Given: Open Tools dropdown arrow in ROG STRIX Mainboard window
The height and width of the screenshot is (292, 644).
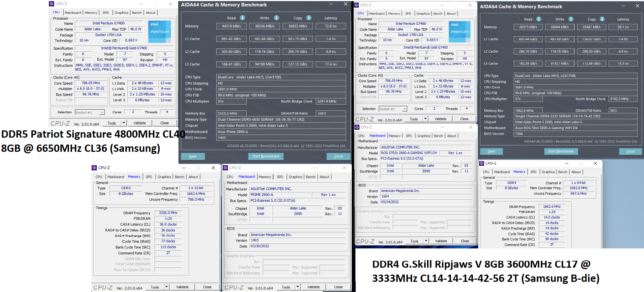Looking at the screenshot, I should pyautogui.click(x=426, y=241).
